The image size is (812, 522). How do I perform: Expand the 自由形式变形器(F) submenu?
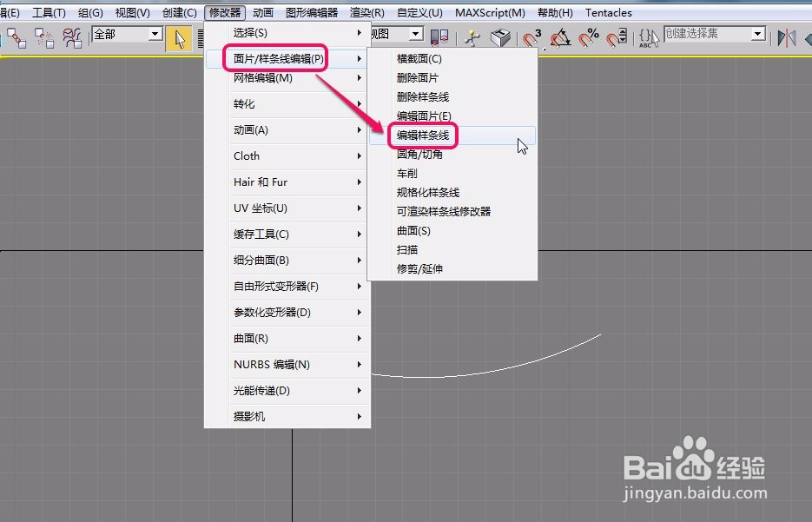[287, 287]
